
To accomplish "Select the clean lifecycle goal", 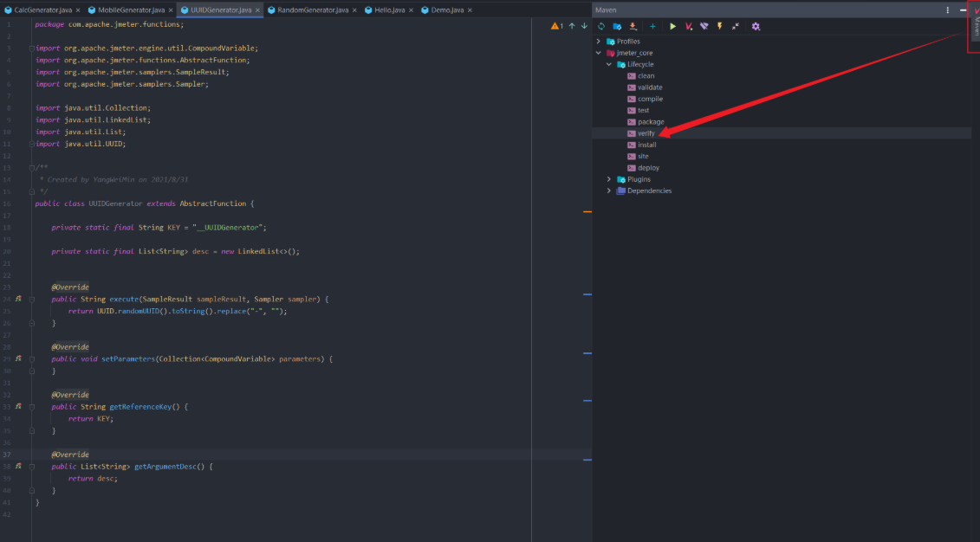I will pos(646,76).
